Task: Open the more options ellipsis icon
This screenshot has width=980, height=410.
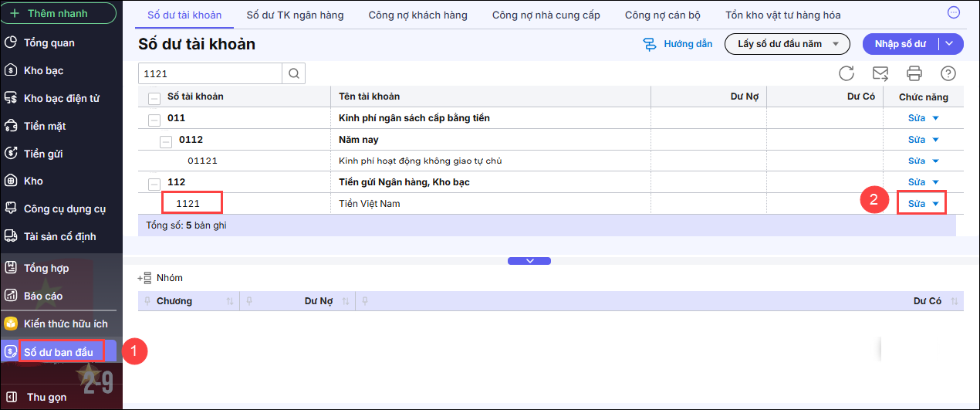Action: pyautogui.click(x=954, y=13)
